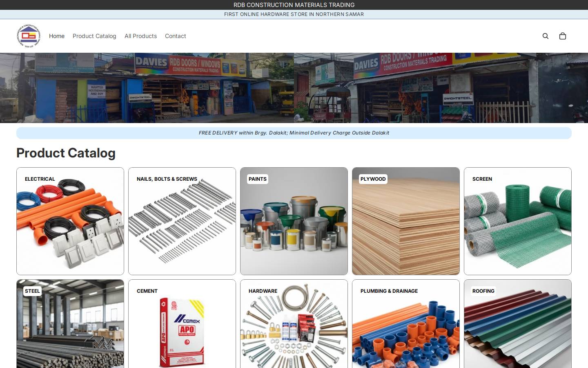Open the Product Catalog menu link

(94, 36)
